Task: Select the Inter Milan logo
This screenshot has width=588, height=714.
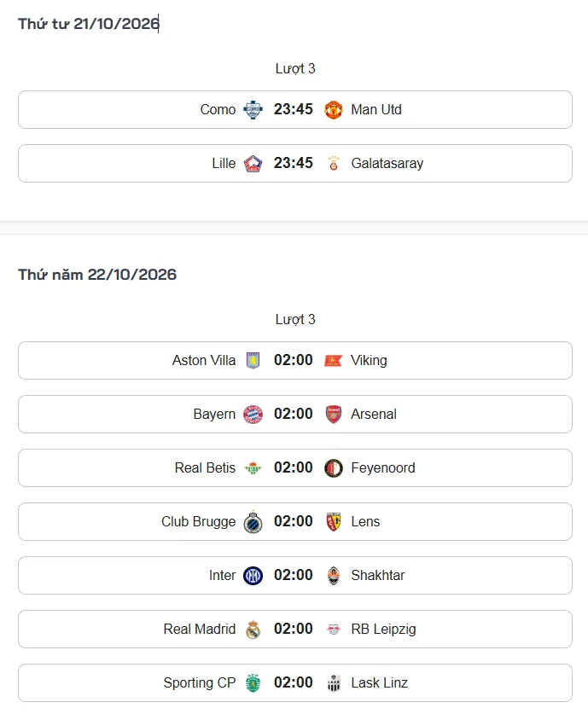Action: pyautogui.click(x=253, y=576)
